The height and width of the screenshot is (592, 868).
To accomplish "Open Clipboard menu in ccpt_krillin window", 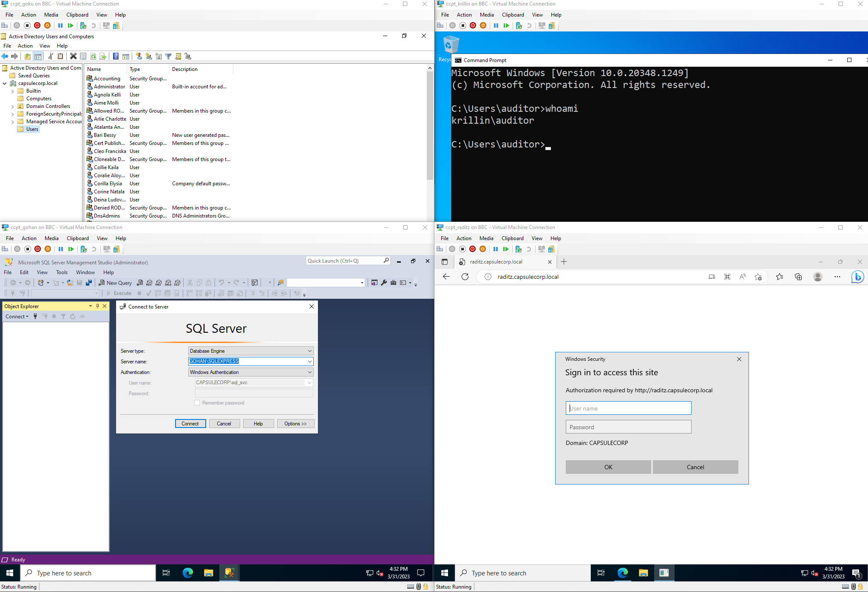I will click(x=513, y=15).
